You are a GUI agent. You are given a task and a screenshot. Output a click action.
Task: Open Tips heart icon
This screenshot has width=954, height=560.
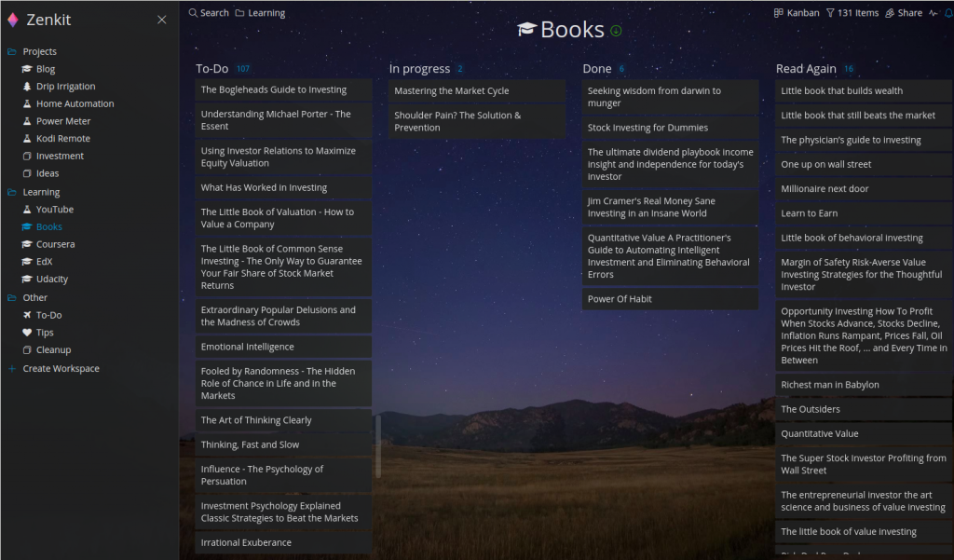[27, 333]
